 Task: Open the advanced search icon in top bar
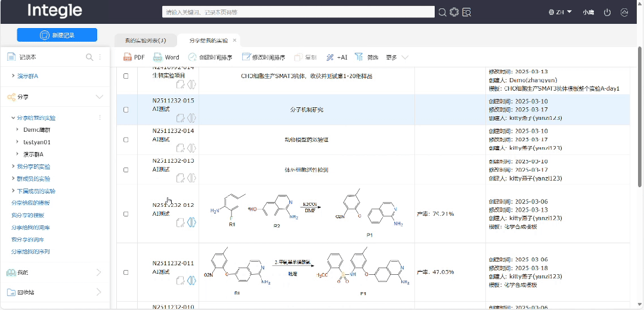(466, 13)
